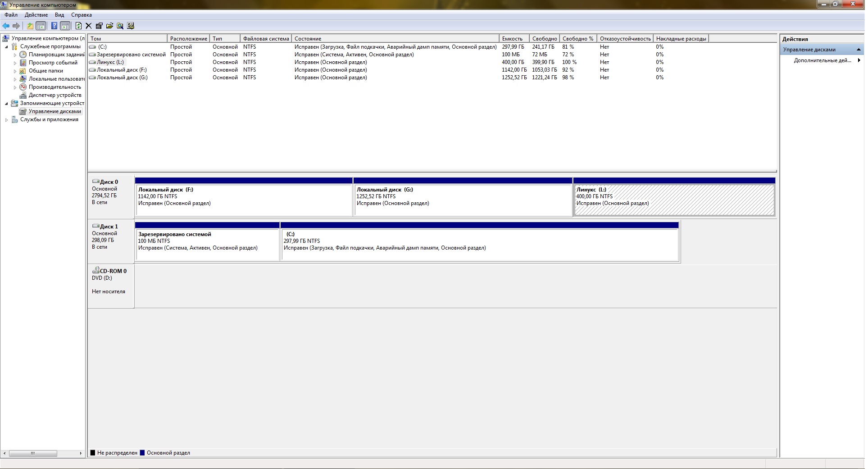Click the CD-ROM 0 DVD (D:) label panel
Viewport: 868px width, 469px height.
point(111,286)
